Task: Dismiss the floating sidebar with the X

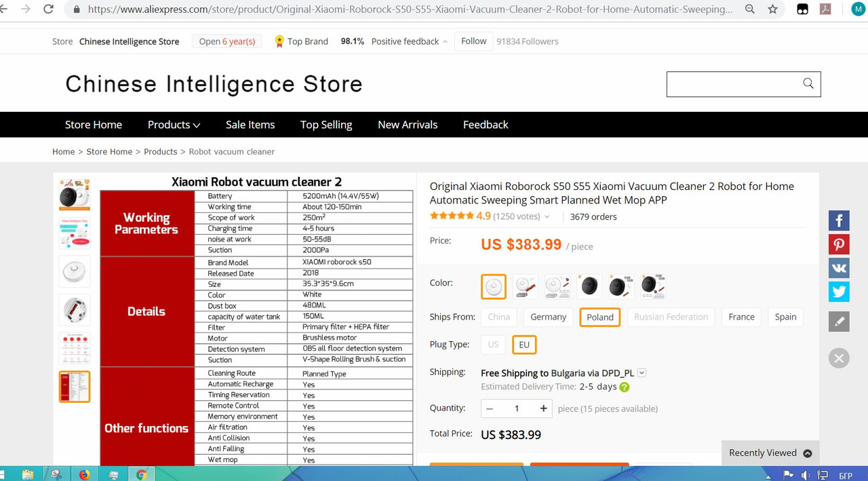Action: pos(839,358)
